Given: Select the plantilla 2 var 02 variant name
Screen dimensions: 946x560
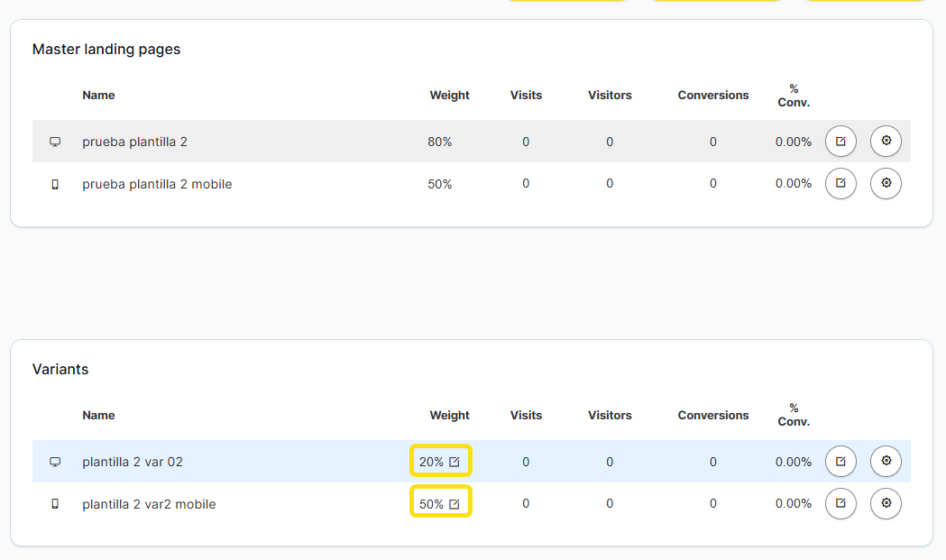Looking at the screenshot, I should [x=133, y=462].
